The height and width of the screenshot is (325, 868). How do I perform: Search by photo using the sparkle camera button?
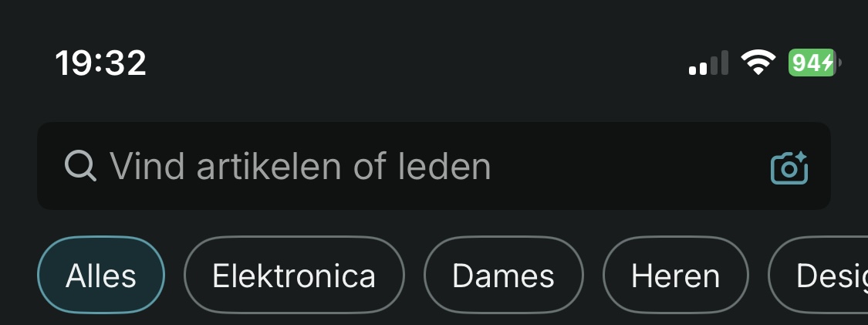(x=789, y=168)
